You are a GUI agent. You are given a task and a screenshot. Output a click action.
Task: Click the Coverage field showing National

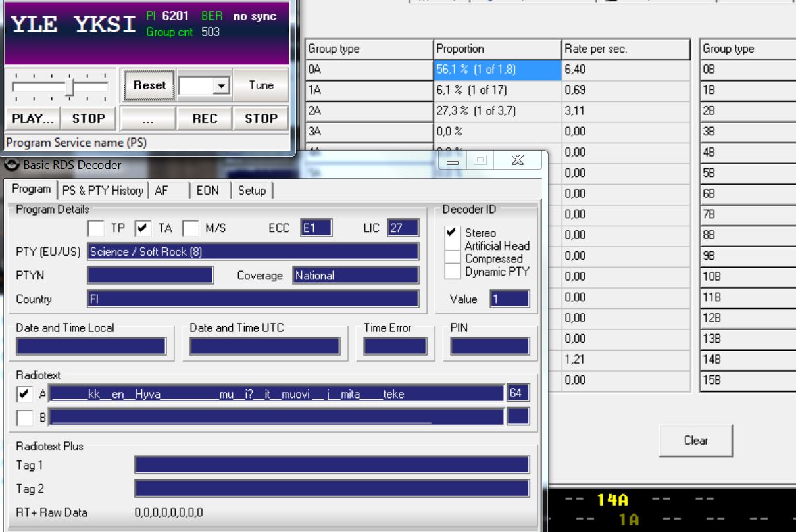tap(356, 276)
